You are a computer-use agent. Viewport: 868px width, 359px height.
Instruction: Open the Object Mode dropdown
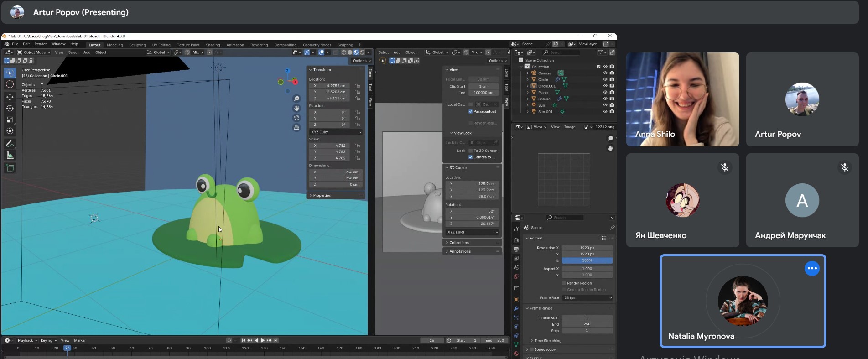click(x=34, y=52)
